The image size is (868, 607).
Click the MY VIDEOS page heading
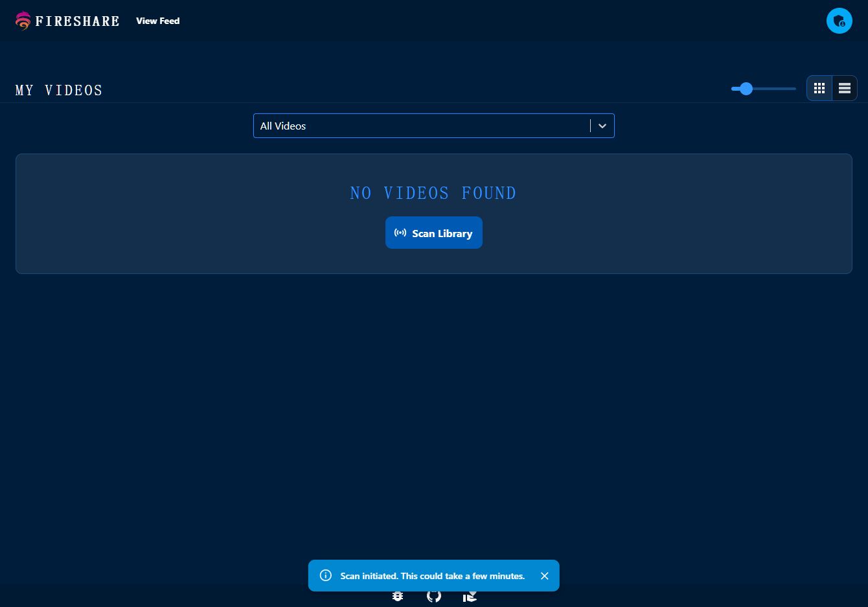(x=58, y=90)
